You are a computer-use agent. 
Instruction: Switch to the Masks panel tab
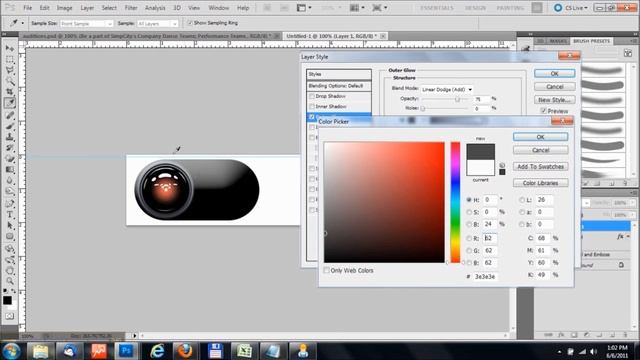point(558,41)
